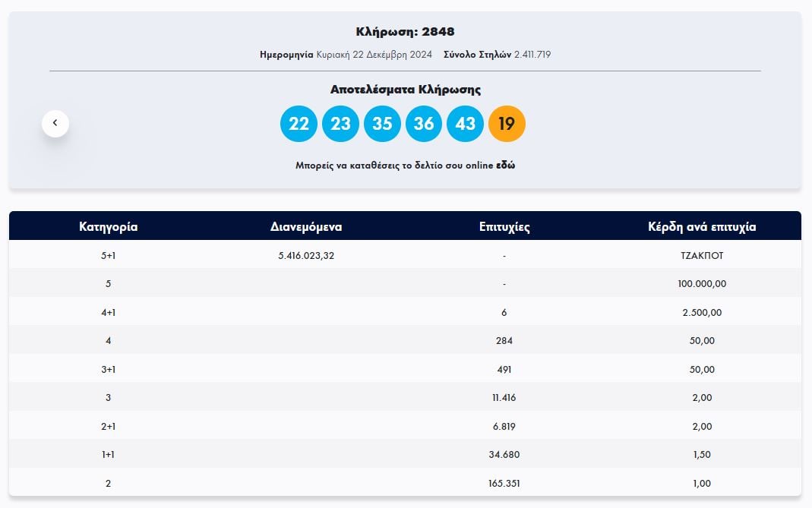Screen dimensions: 812x508
Task: Select the drawn number ball 36
Action: (424, 123)
